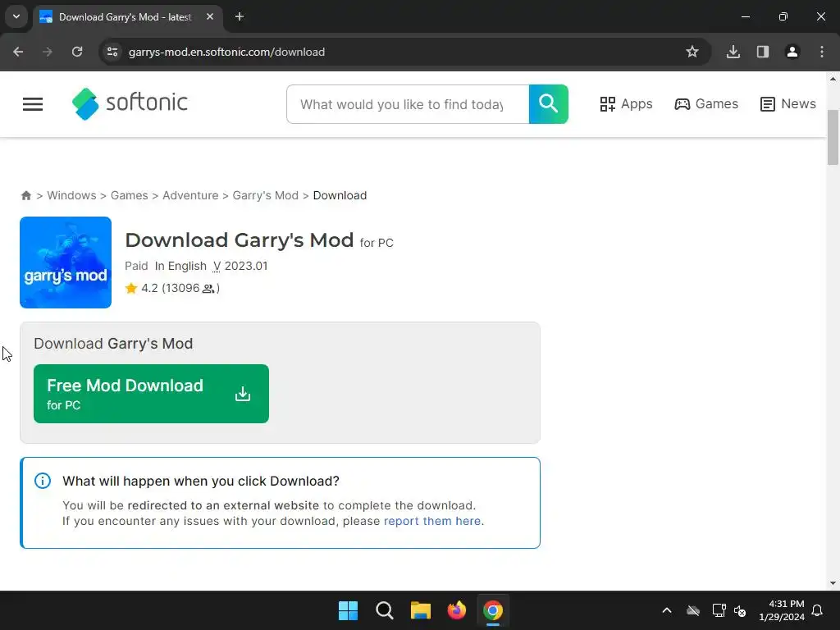
Task: Click the version label 'V 2023.01'
Action: (x=240, y=267)
